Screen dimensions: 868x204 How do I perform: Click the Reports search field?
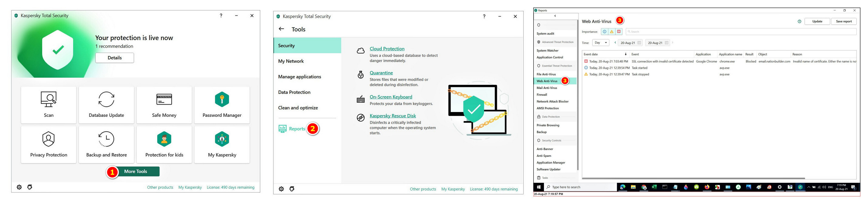click(x=741, y=32)
